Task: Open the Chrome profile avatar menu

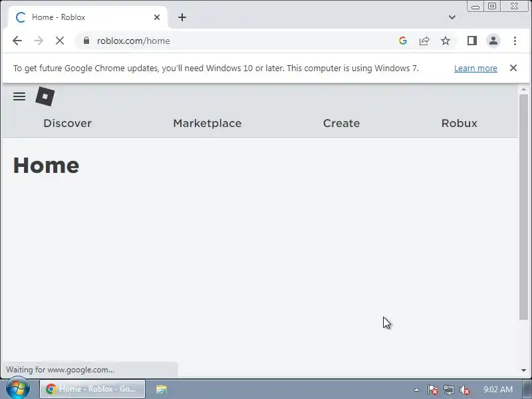Action: click(x=493, y=41)
